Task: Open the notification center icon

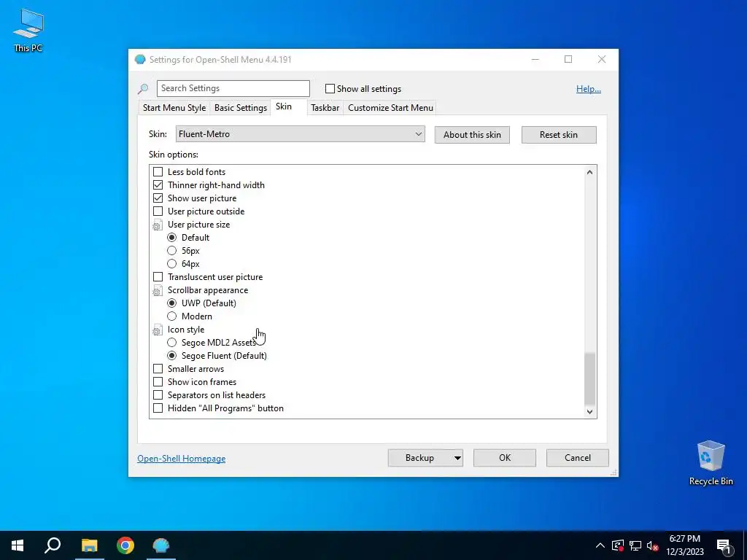Action: coord(724,546)
